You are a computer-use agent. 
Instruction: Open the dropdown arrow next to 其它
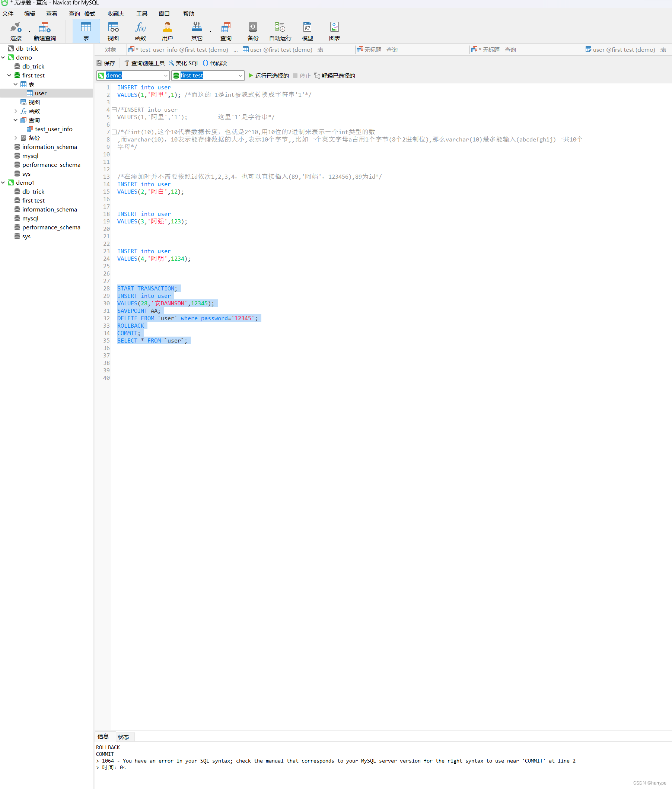click(211, 32)
